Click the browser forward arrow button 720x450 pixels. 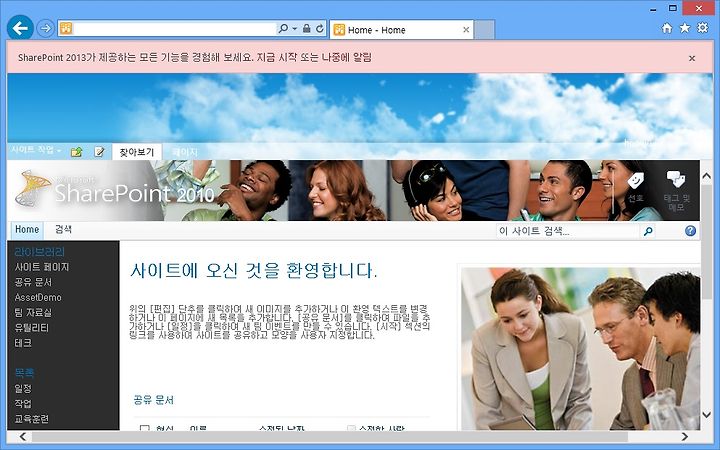[45, 28]
